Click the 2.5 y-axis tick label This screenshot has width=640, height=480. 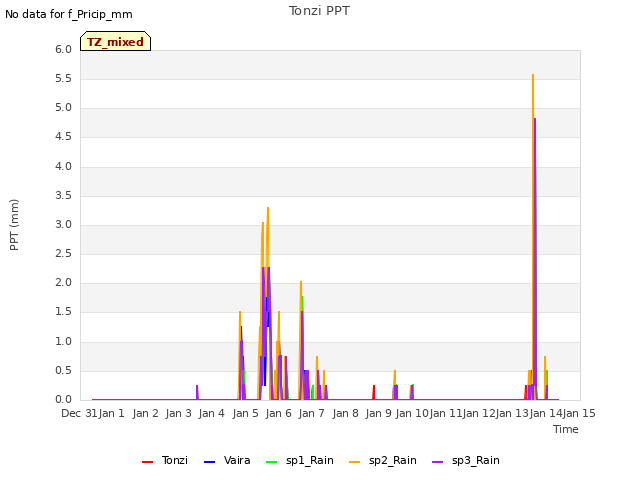pyautogui.click(x=63, y=253)
